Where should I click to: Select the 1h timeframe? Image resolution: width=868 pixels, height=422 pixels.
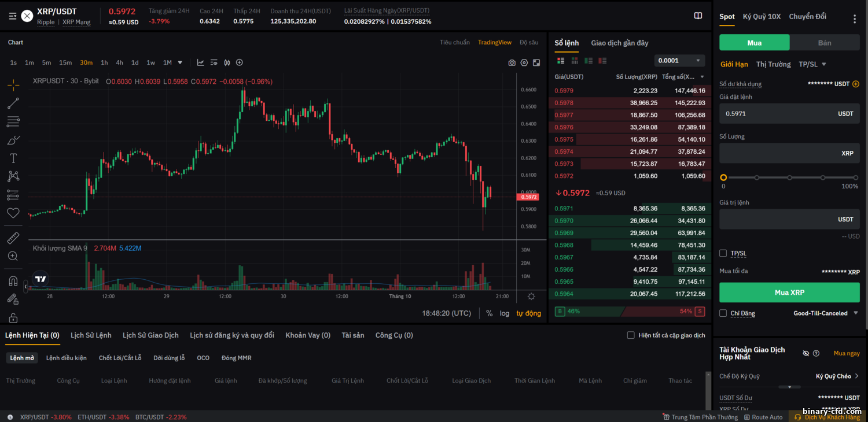104,62
